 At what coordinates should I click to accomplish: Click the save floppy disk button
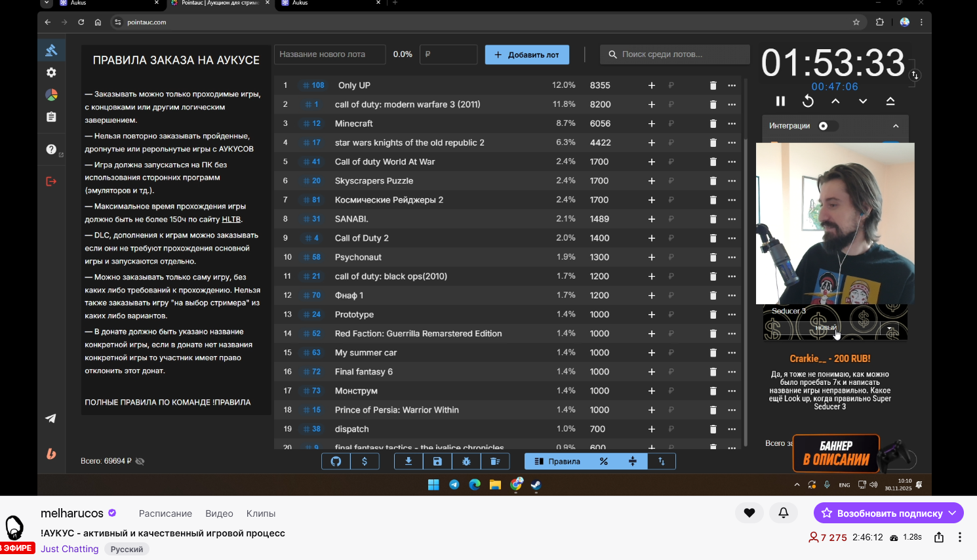tap(437, 462)
